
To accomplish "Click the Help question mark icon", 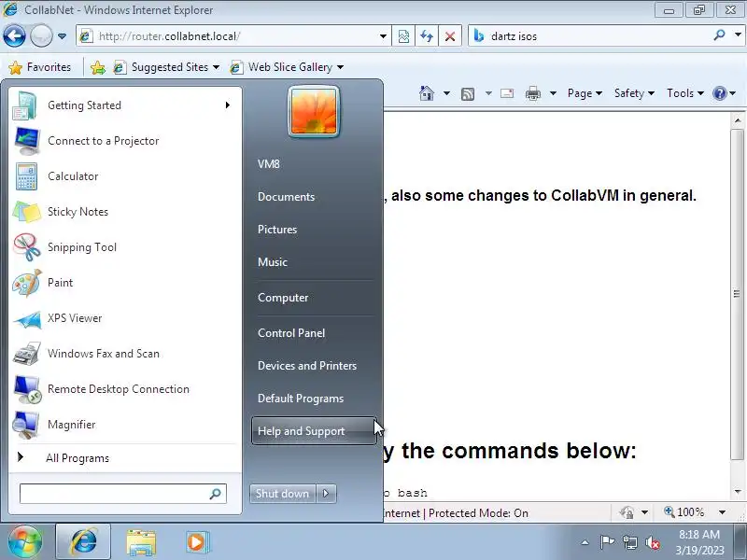I will (x=719, y=93).
